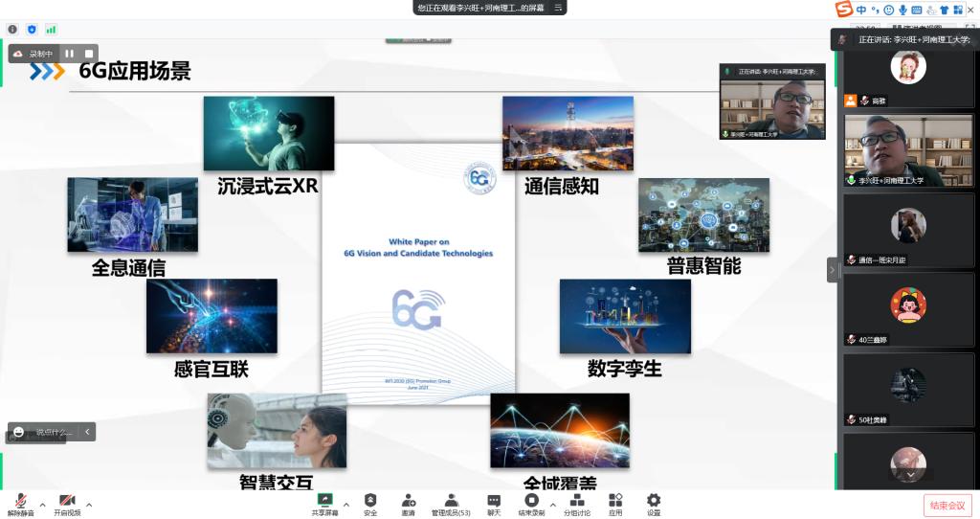Stop the recording with the square button
This screenshot has height=519, width=980.
click(89, 54)
